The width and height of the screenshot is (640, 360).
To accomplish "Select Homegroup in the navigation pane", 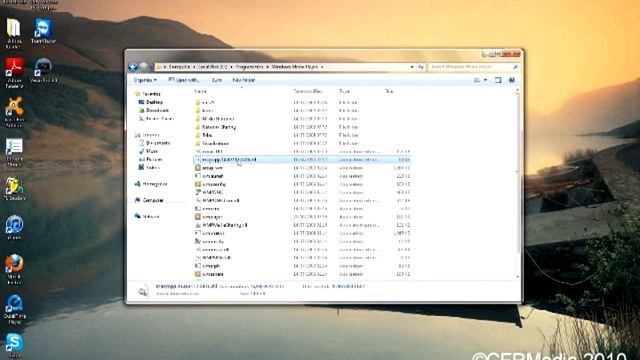I will click(151, 184).
